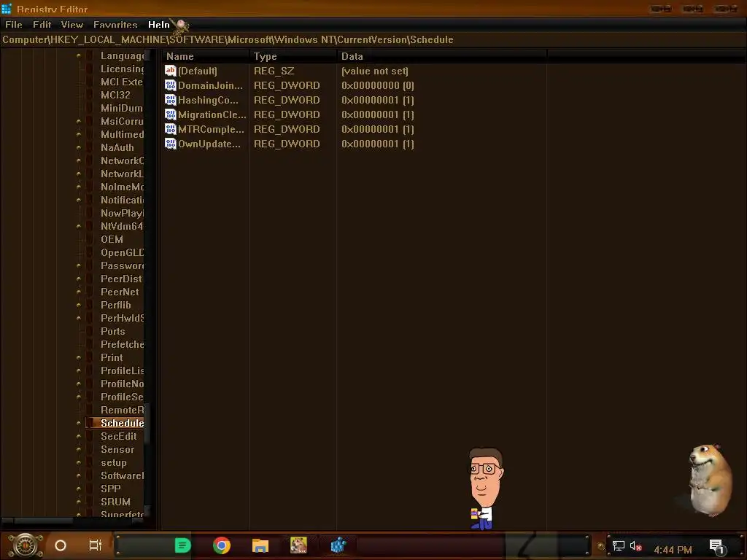747x560 pixels.
Task: Open the Favorites menu
Action: coord(115,25)
